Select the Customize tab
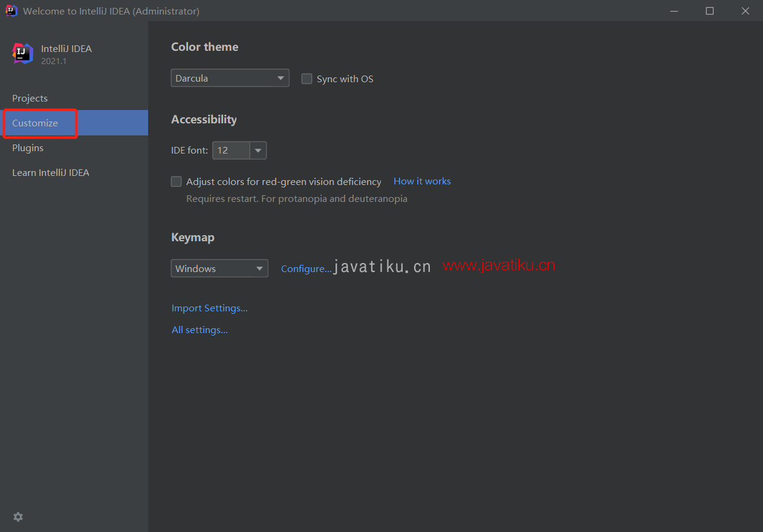Viewport: 763px width, 532px height. [x=74, y=123]
